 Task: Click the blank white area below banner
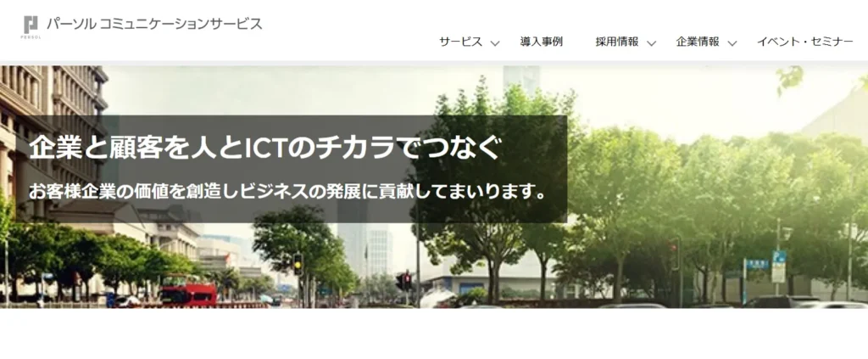(x=434, y=334)
